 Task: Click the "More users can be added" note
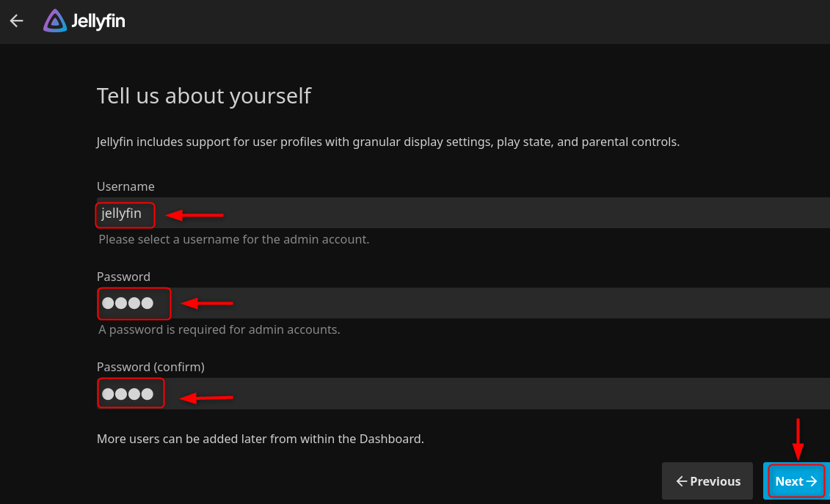[260, 439]
